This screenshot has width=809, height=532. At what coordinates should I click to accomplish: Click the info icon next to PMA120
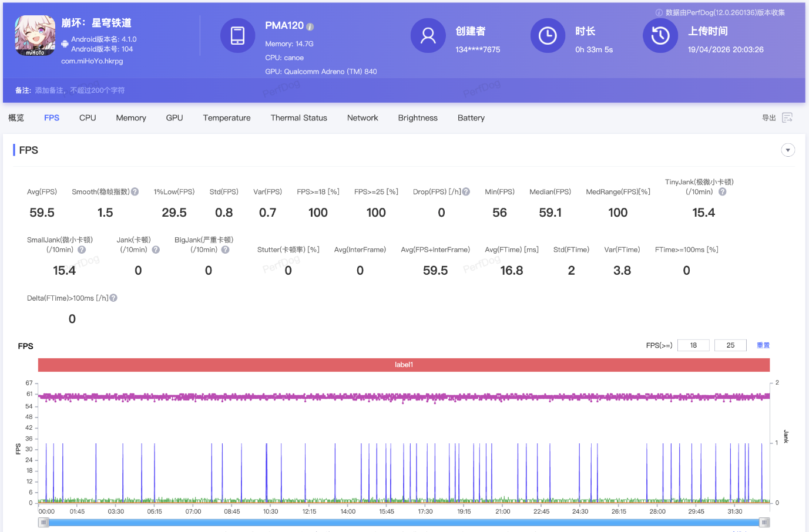(x=310, y=27)
